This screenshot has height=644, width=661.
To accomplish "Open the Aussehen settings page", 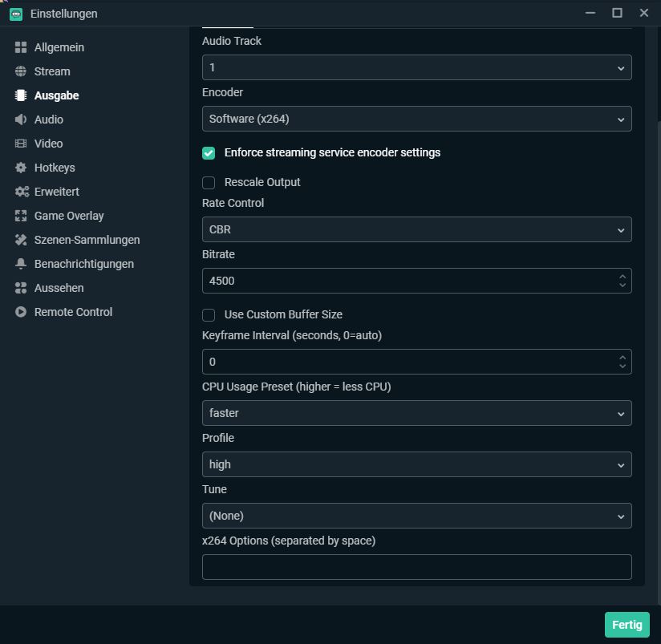I will (59, 288).
